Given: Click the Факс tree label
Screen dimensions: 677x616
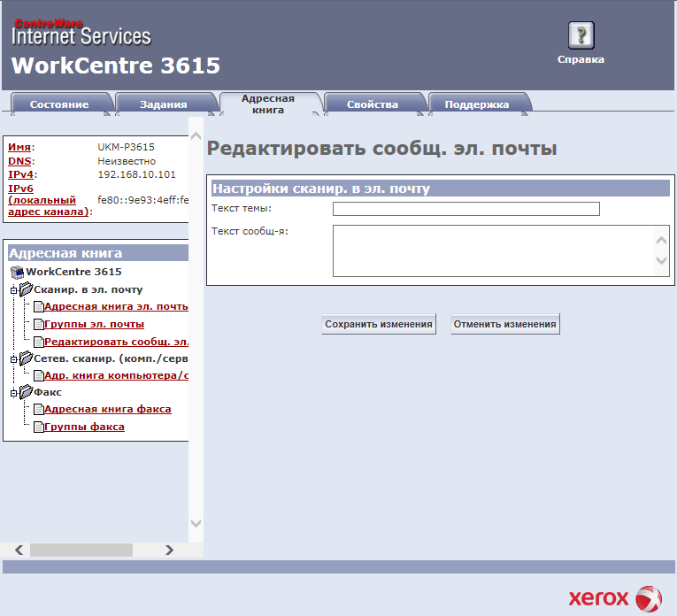Looking at the screenshot, I should [x=48, y=392].
